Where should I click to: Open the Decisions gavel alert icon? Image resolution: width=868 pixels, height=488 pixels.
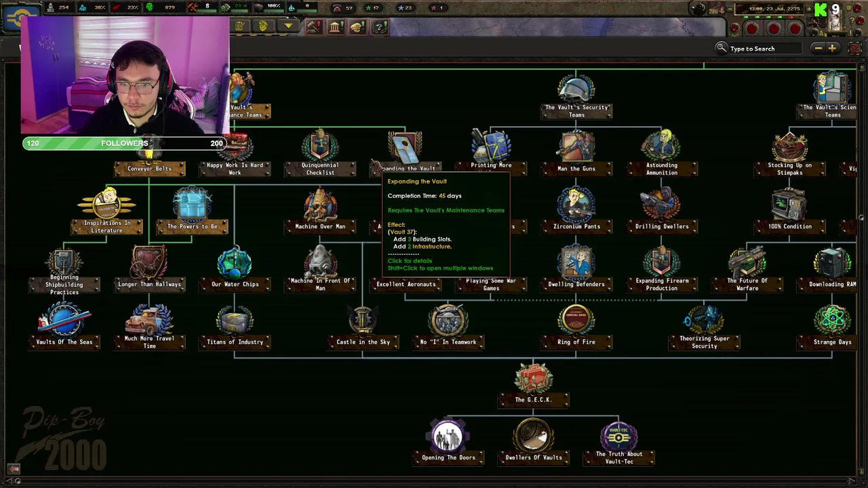[x=313, y=27]
